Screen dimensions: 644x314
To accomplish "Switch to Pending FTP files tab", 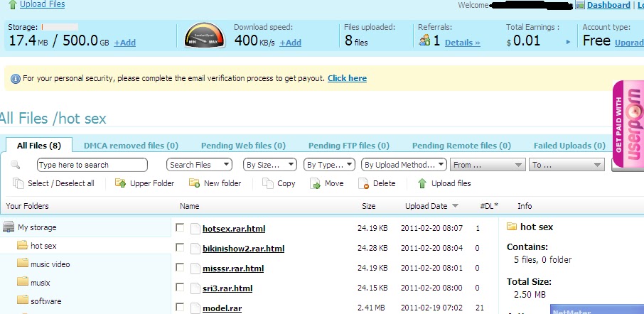I will tap(349, 146).
